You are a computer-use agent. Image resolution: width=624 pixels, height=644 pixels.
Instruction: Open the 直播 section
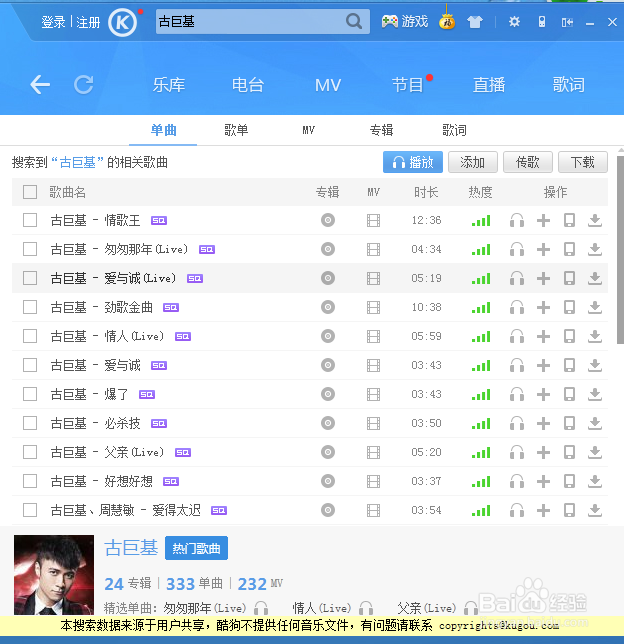[x=489, y=85]
